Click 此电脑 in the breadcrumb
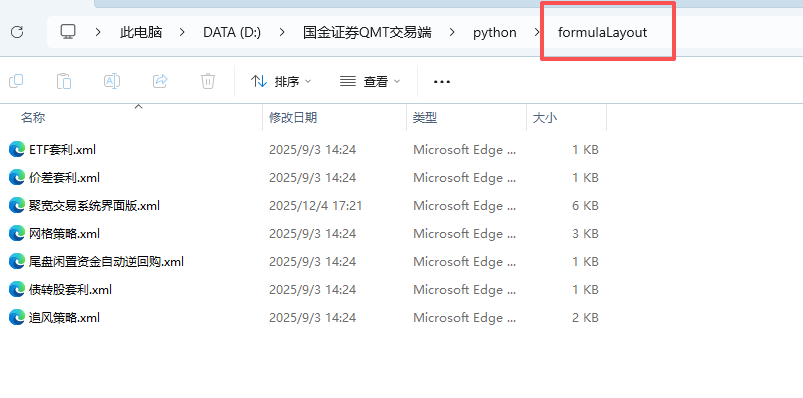 141,32
